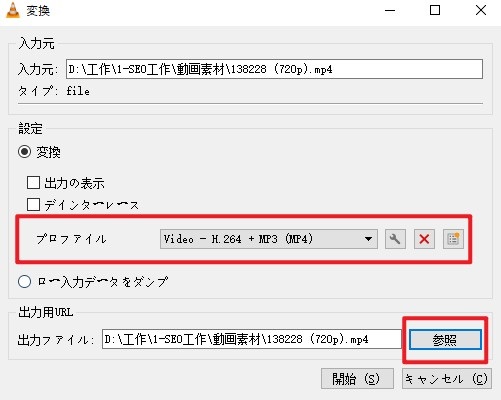Click the タイプ: file text
Image resolution: width=501 pixels, height=400 pixels.
[x=54, y=91]
